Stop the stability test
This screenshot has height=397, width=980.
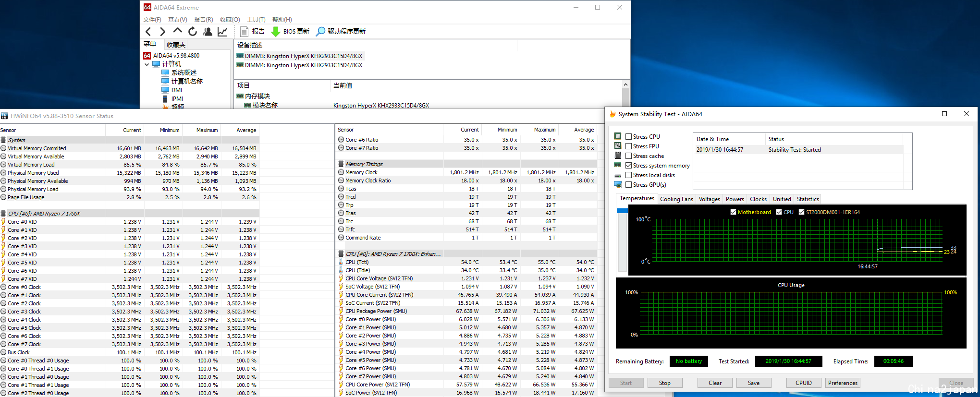[664, 383]
